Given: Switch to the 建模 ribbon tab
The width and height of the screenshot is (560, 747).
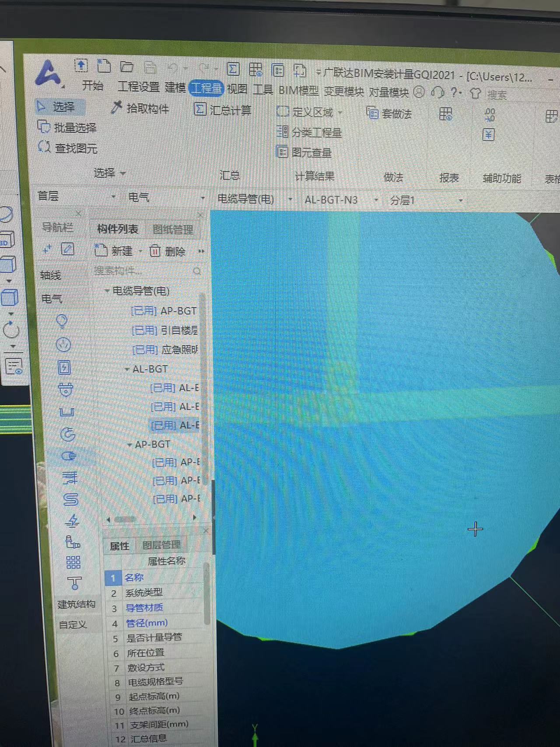Looking at the screenshot, I should (x=175, y=87).
